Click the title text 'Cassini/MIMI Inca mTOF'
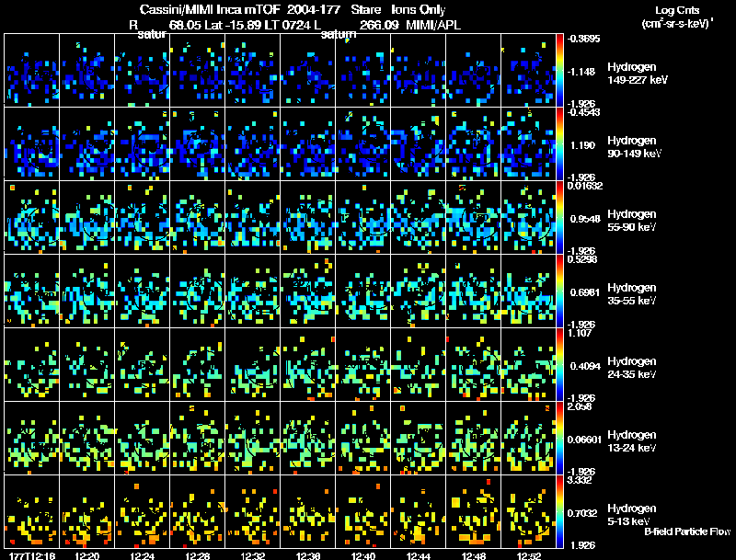This screenshot has height=560, width=736. [210, 9]
